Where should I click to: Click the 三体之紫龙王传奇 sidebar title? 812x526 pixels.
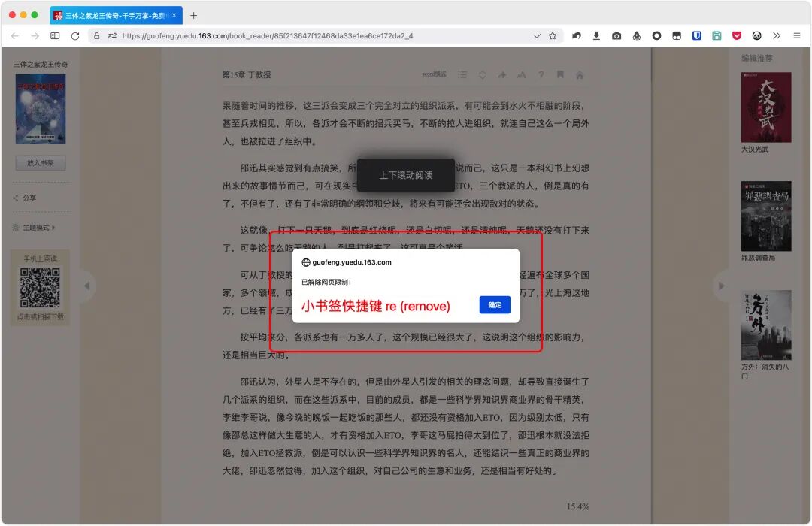[41, 64]
